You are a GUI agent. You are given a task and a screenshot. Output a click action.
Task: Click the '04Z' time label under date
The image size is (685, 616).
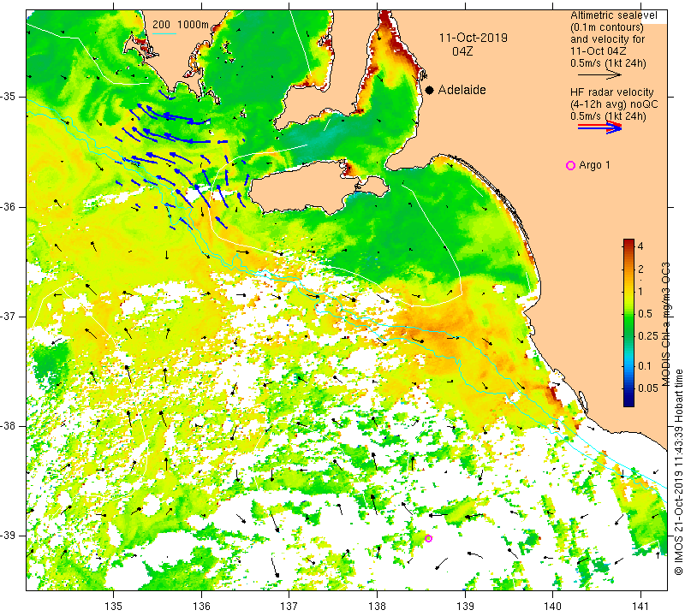point(462,51)
